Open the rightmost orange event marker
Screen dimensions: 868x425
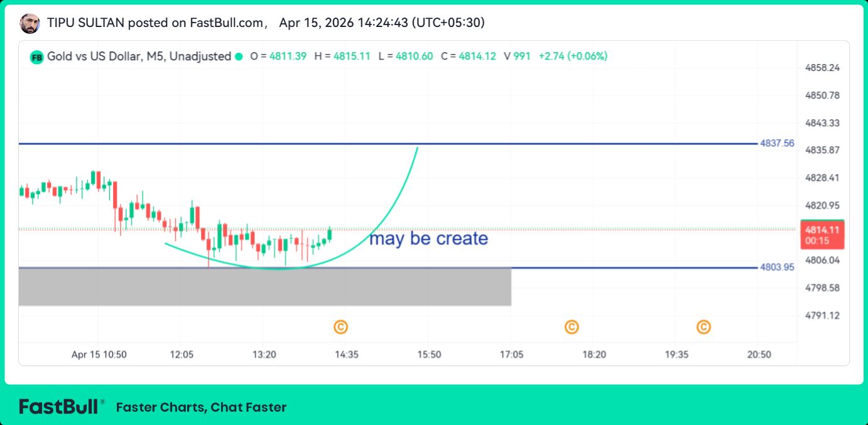click(x=703, y=326)
